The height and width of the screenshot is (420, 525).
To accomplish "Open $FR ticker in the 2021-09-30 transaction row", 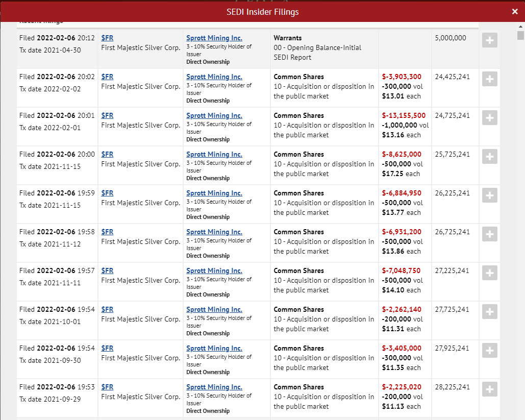I will [107, 349].
